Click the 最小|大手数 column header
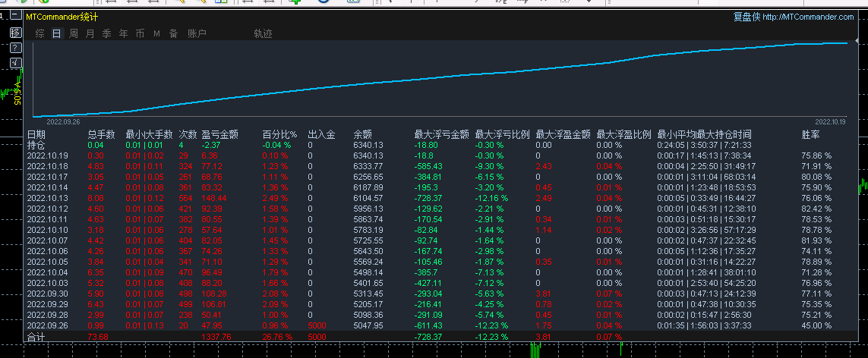Viewport: 868px width, 358px height. click(150, 134)
